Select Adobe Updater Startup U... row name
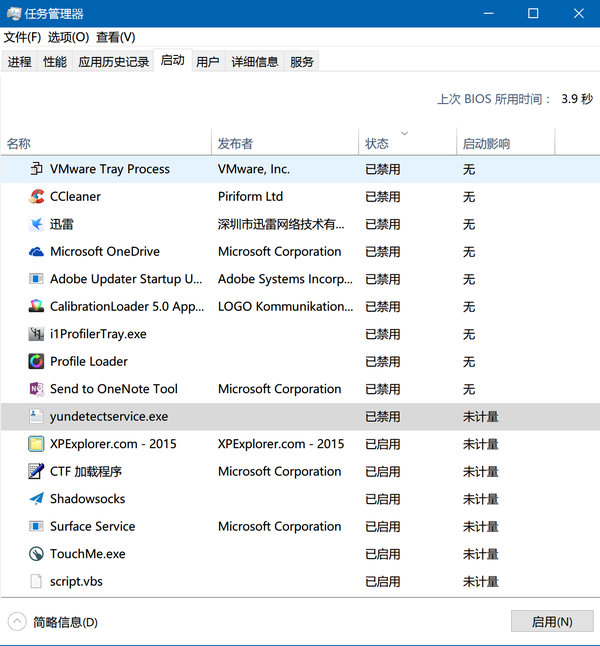Viewport: 600px width, 646px height. [x=126, y=279]
